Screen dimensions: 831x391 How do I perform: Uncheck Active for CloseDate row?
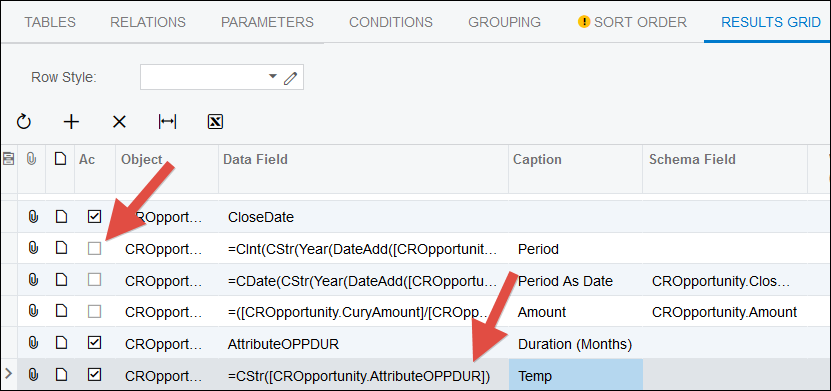pyautogui.click(x=94, y=217)
